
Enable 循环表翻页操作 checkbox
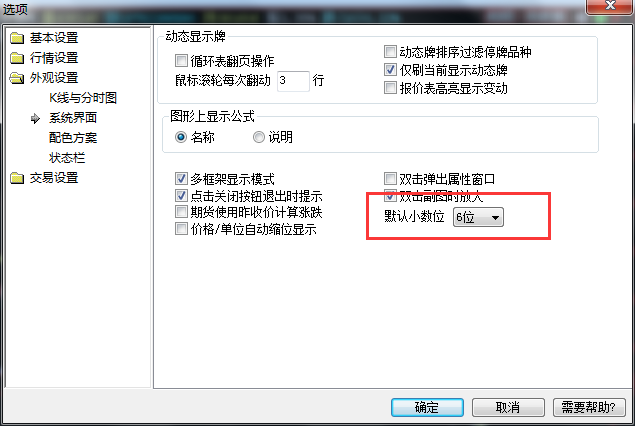click(x=181, y=61)
